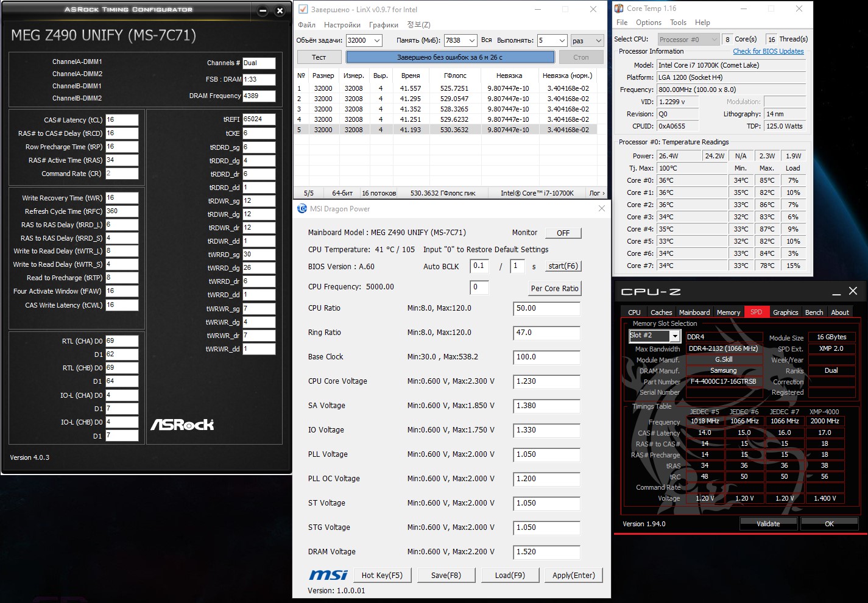
Task: Open the About tab in CPU-Z
Action: click(x=840, y=312)
